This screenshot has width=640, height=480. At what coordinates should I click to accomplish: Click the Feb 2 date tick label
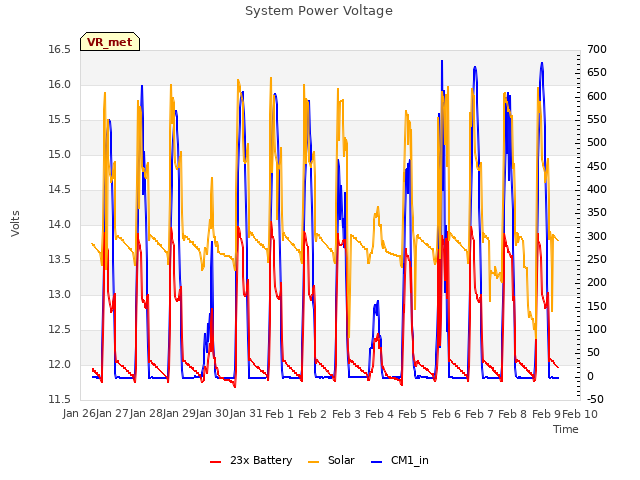[x=313, y=414]
